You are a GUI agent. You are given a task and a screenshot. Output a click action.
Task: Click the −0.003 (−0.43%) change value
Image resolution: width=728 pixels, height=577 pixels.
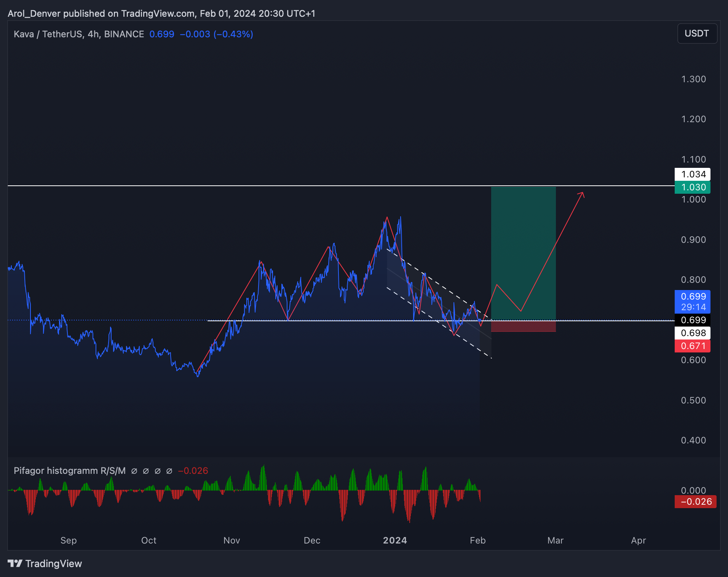click(216, 34)
